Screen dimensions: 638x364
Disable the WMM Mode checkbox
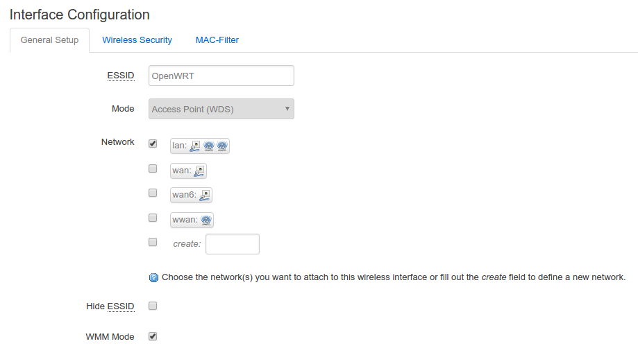coord(153,336)
